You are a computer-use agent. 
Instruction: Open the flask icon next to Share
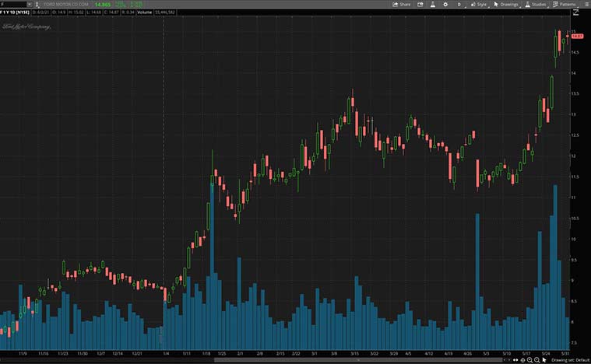pyautogui.click(x=432, y=4)
